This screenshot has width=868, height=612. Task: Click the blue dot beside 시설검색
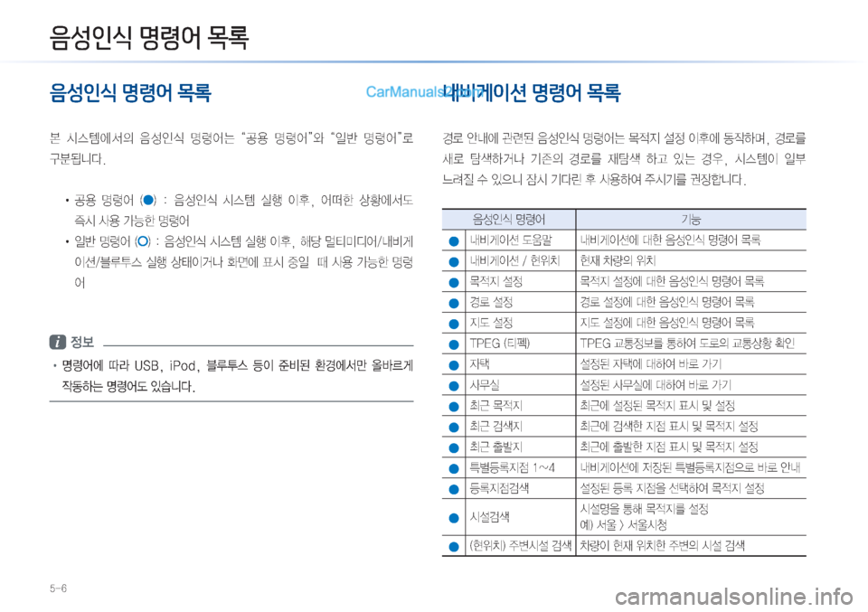pos(454,518)
